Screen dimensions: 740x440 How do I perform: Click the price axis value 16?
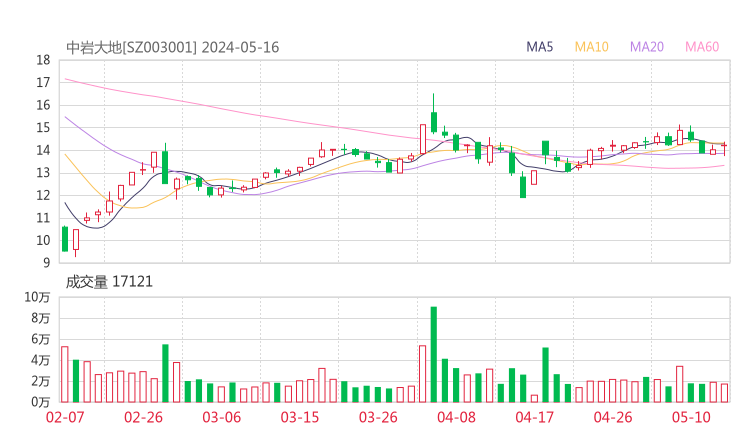click(x=43, y=105)
